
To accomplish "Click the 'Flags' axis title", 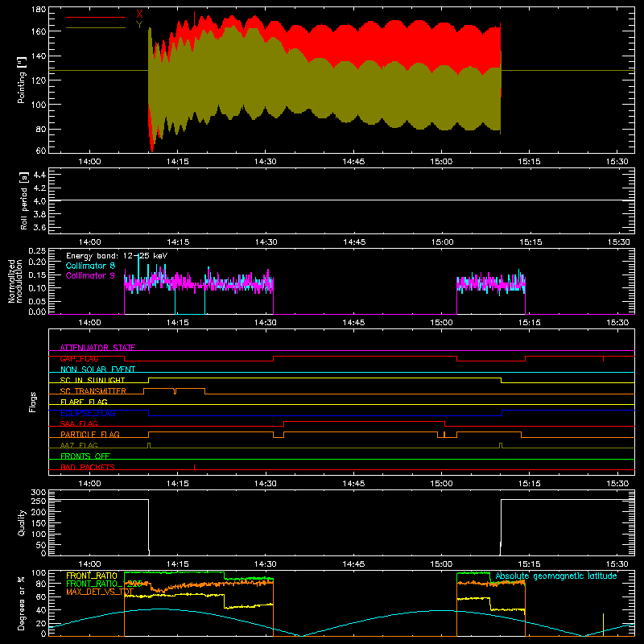I will [x=33, y=402].
